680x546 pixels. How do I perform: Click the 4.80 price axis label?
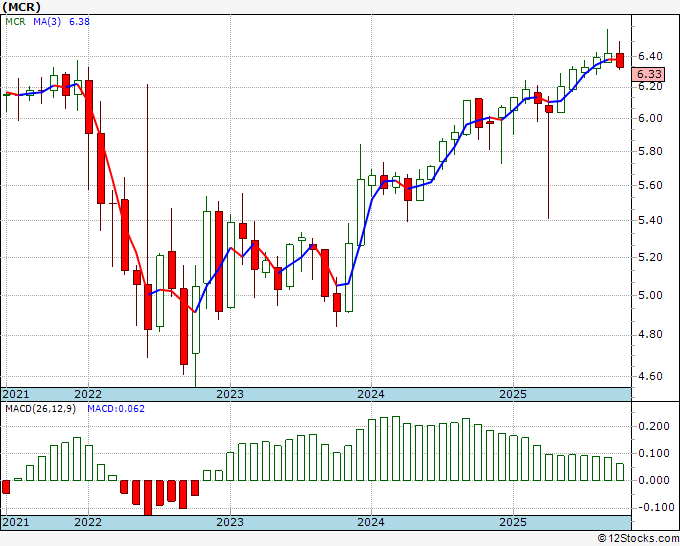650,335
